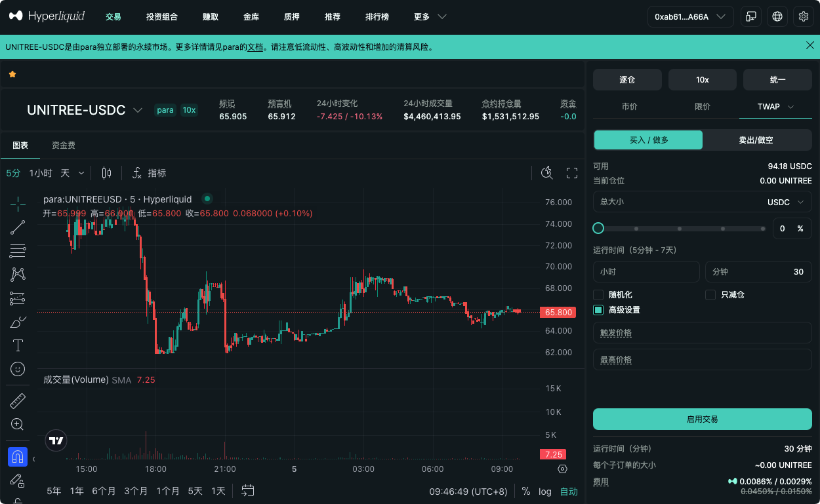
Task: Check the 只减仓 checkbox
Action: [710, 295]
